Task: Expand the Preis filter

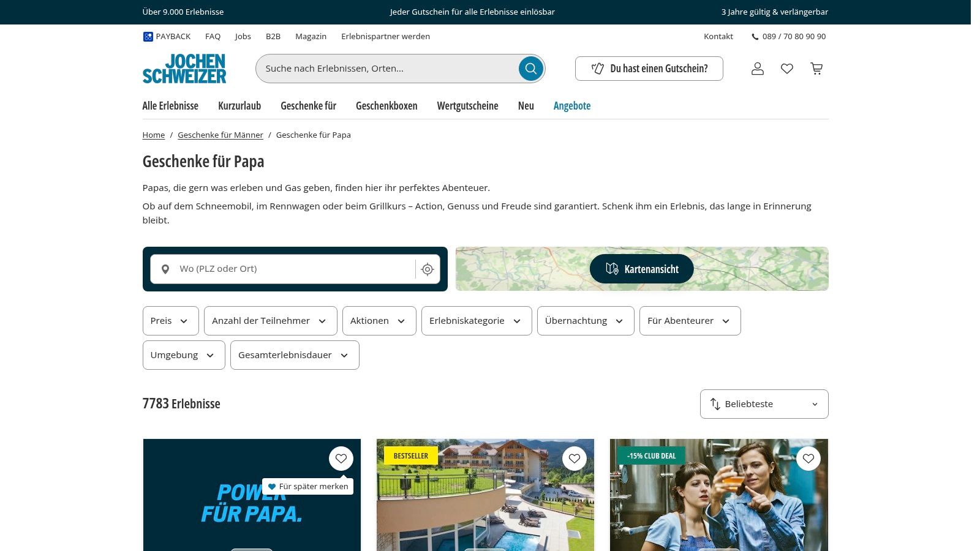Action: click(x=171, y=321)
